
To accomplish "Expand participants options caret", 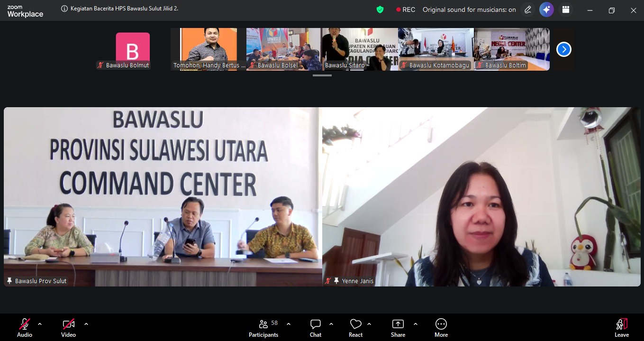I will pos(289,324).
